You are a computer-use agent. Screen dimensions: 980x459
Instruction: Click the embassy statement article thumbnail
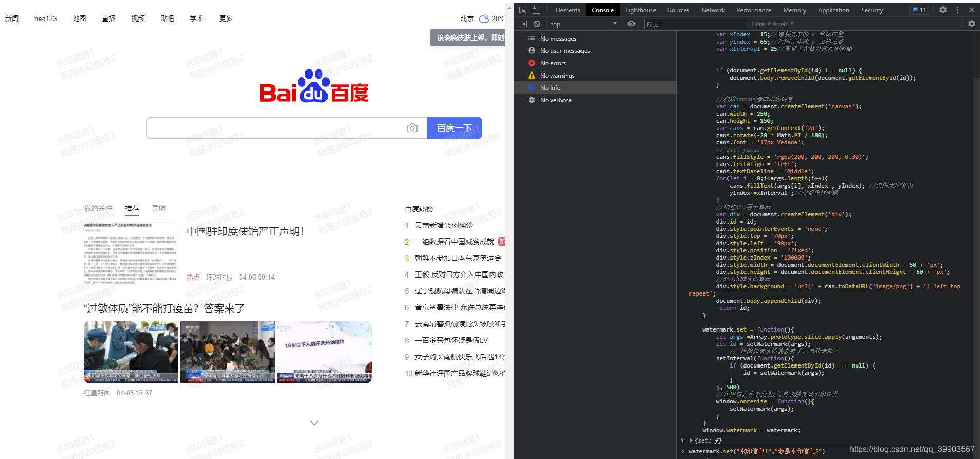click(x=131, y=253)
